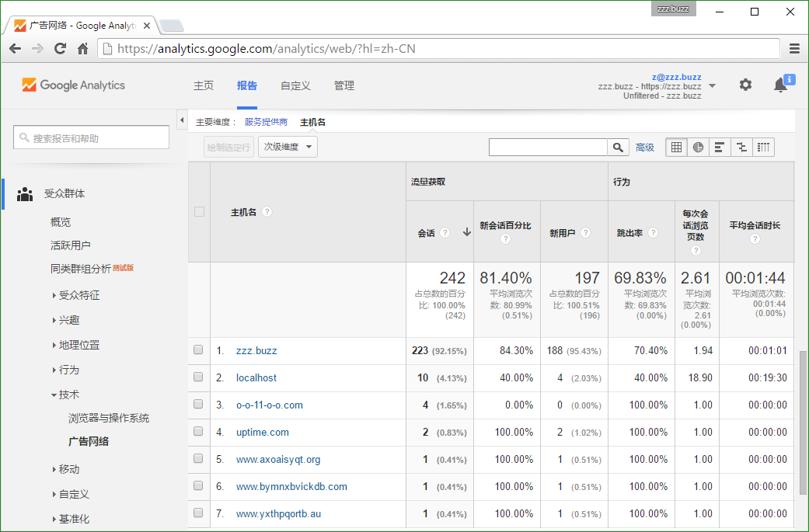Check the uptime.com row checkbox
Image resolution: width=809 pixels, height=532 pixels.
pos(198,431)
